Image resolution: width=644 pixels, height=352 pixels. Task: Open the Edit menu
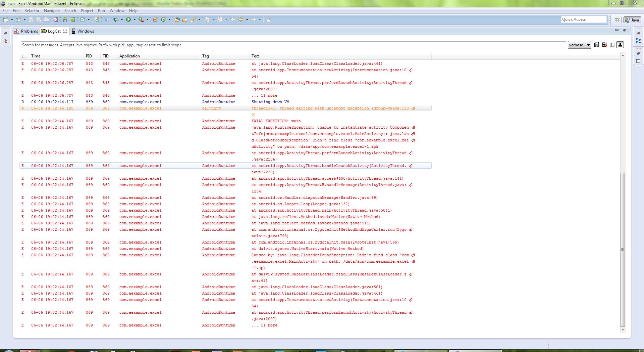pos(16,11)
